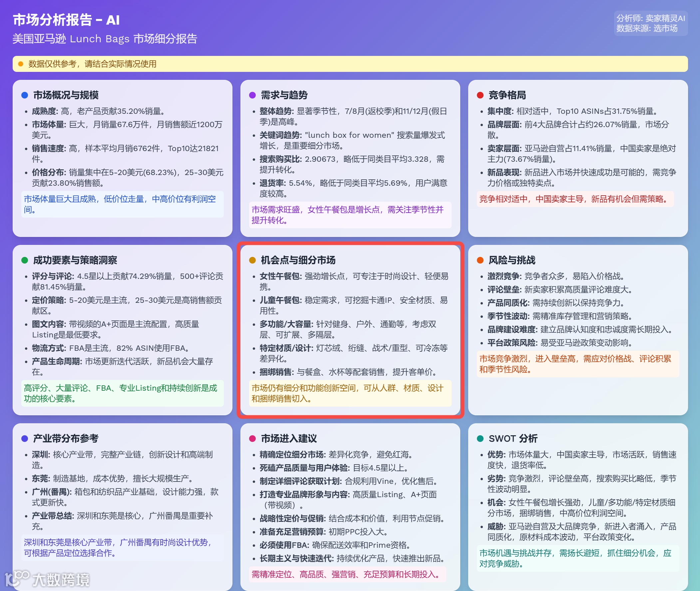
Task: Click purple dot beside 需求与趋势
Action: click(x=252, y=95)
